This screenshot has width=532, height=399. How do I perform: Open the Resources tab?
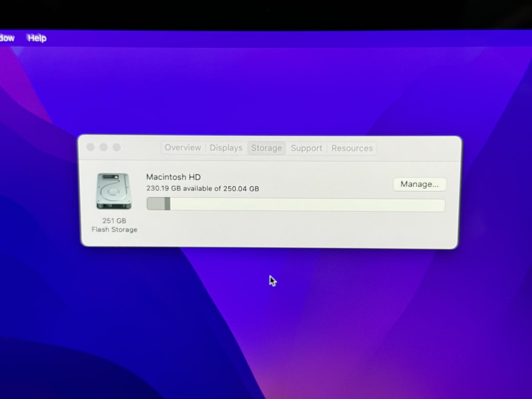click(x=352, y=149)
